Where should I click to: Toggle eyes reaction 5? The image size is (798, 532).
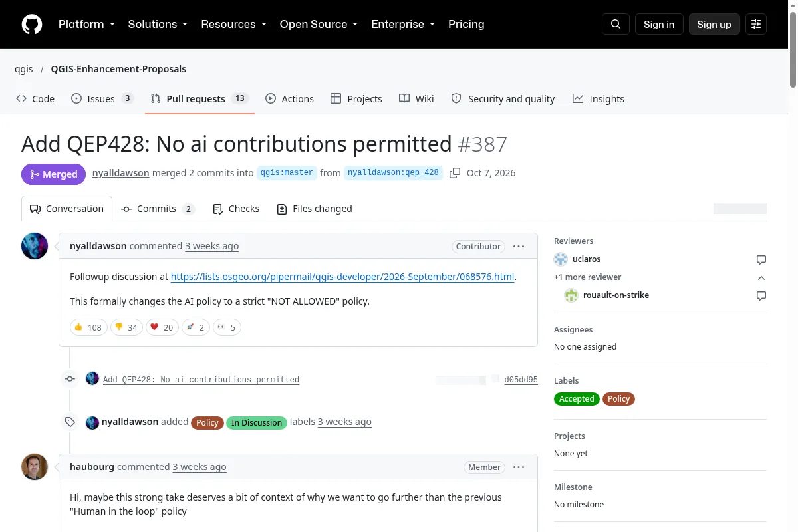point(227,327)
